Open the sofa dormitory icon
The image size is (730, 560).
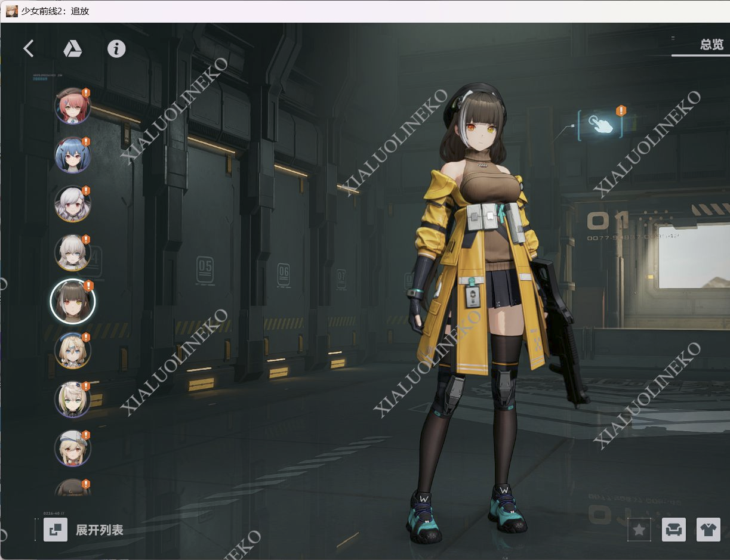coord(674,530)
